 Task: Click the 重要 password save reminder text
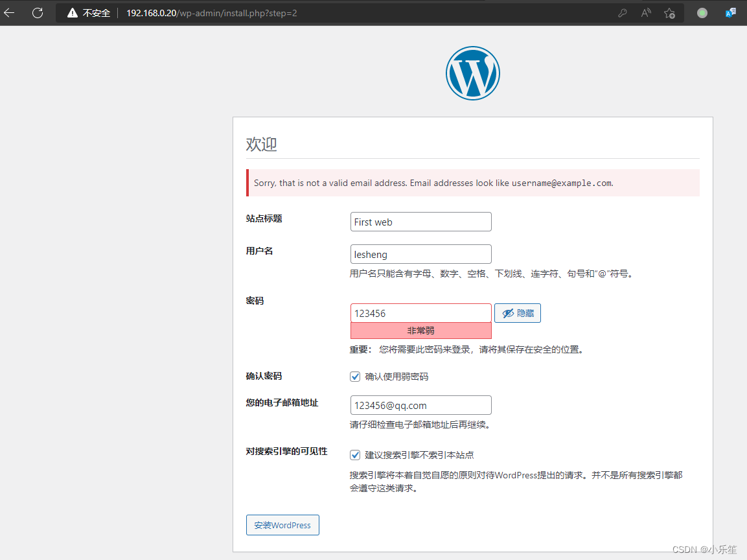coord(467,349)
